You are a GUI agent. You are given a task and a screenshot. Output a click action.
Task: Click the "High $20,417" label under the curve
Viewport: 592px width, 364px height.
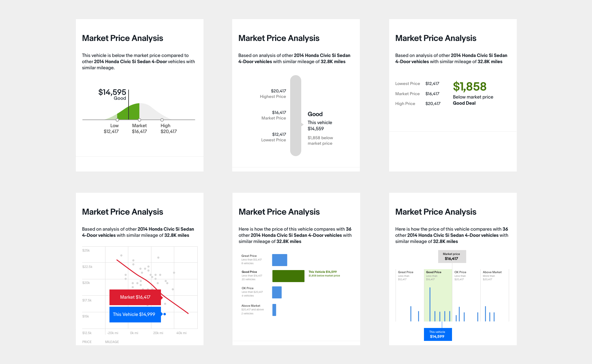pyautogui.click(x=169, y=128)
